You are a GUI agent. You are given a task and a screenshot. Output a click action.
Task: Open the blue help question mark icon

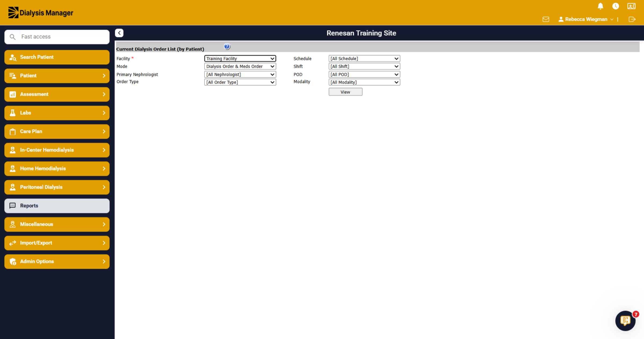click(227, 47)
